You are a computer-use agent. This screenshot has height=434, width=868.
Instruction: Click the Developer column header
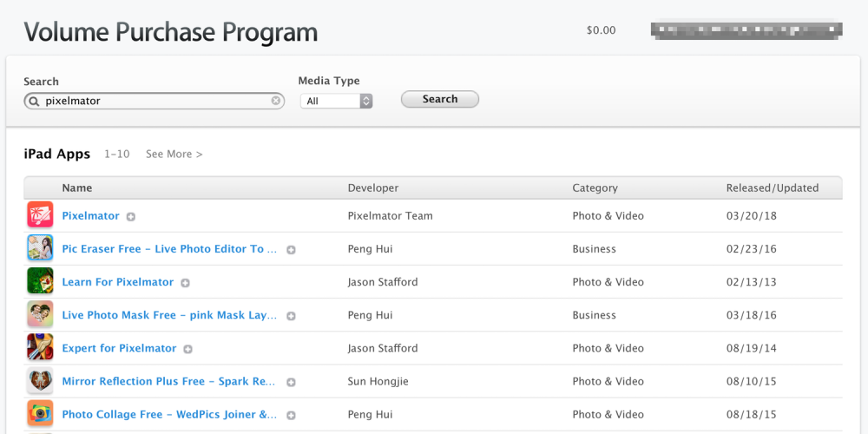(373, 188)
